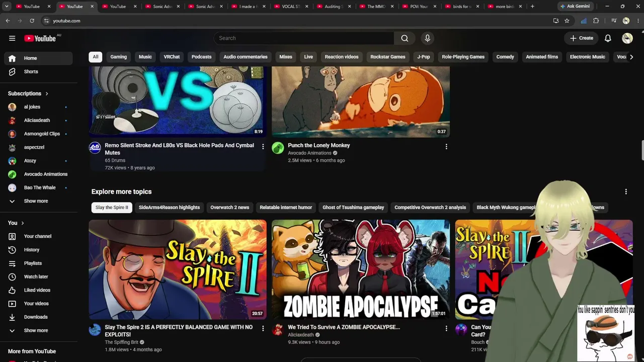Screen dimensions: 644x362
Task: Open Downloads in the sidebar
Action: click(38, 317)
